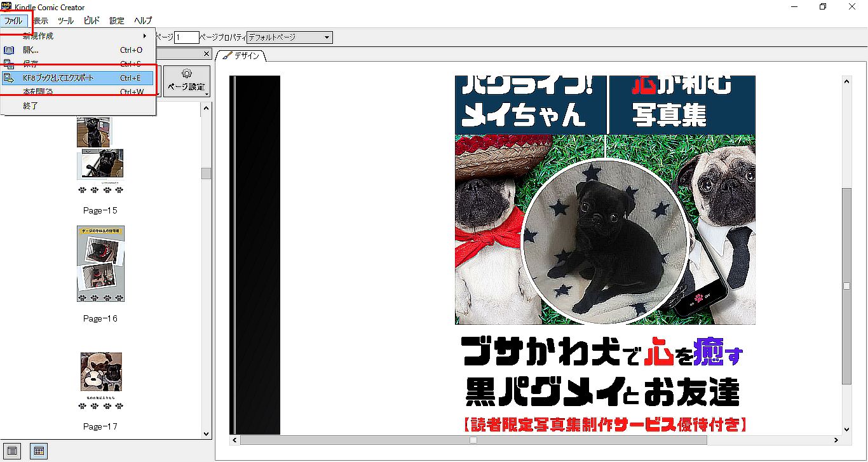Choose 開く... from the file menu
Image resolution: width=868 pixels, height=462 pixels.
pyautogui.click(x=78, y=50)
